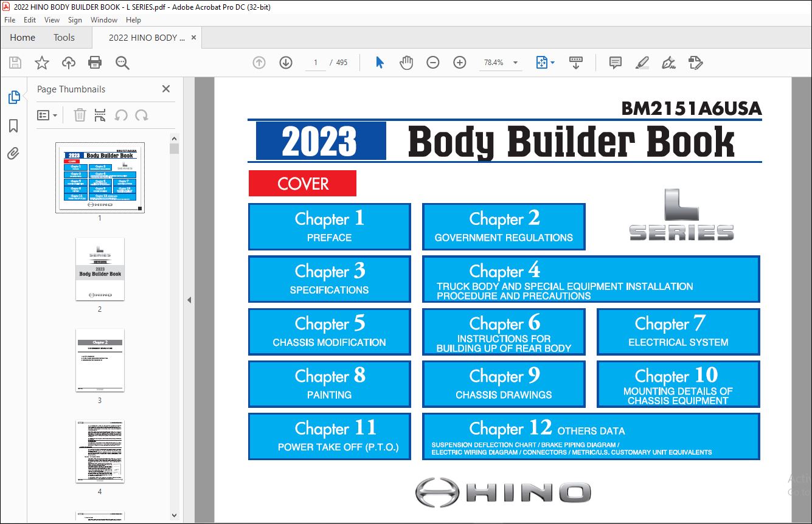Open the Help menu
Image resolution: width=812 pixels, height=524 pixels.
133,20
